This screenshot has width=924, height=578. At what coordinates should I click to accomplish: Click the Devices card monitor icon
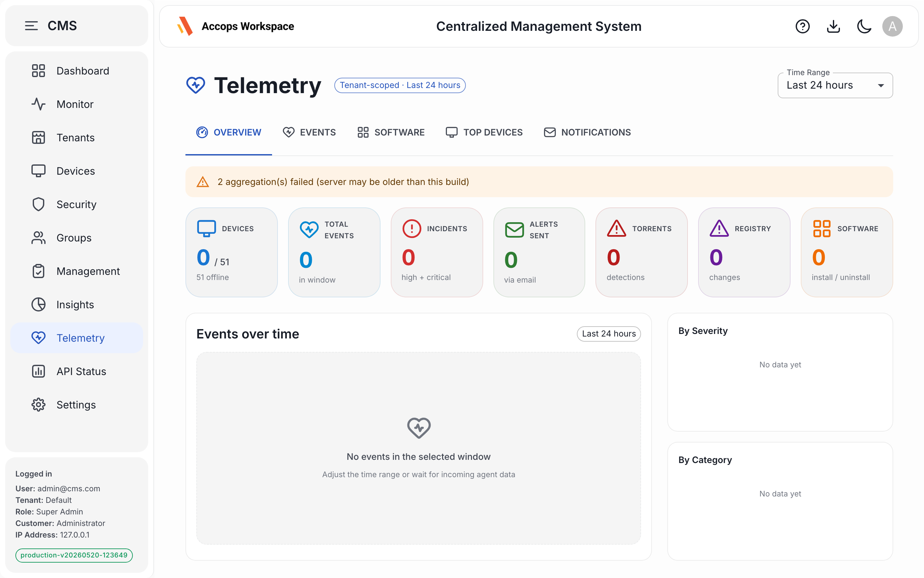click(x=206, y=229)
